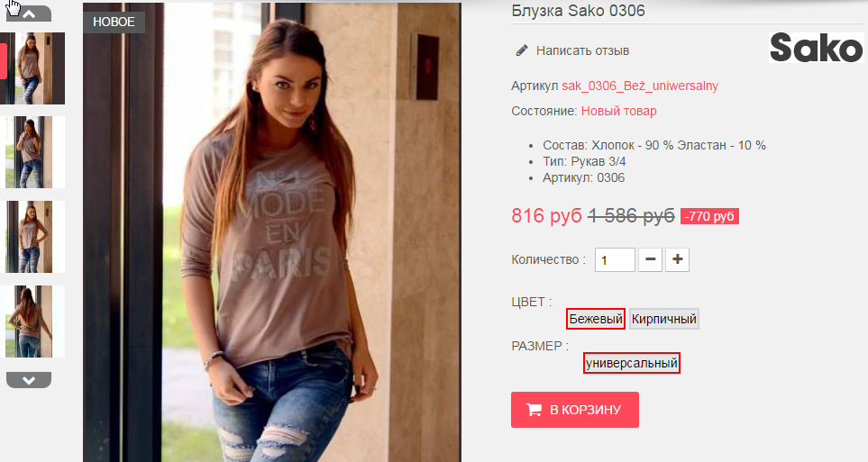This screenshot has width=868, height=462.
Task: Click the Новый товар condition link
Action: [x=618, y=111]
